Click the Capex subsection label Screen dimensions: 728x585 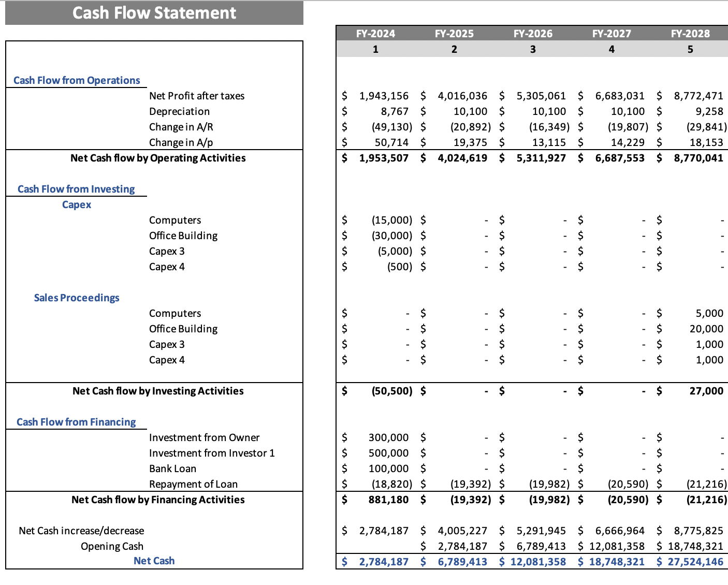click(77, 204)
